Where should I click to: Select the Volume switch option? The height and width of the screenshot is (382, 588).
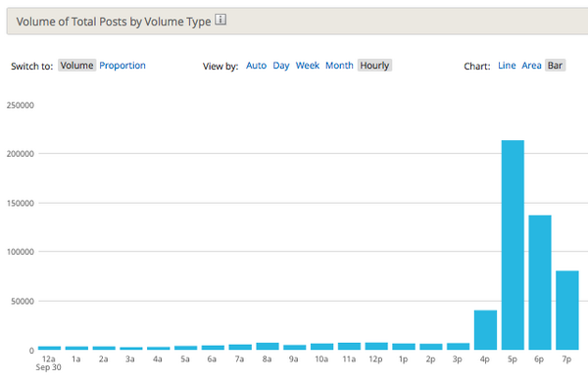[76, 66]
